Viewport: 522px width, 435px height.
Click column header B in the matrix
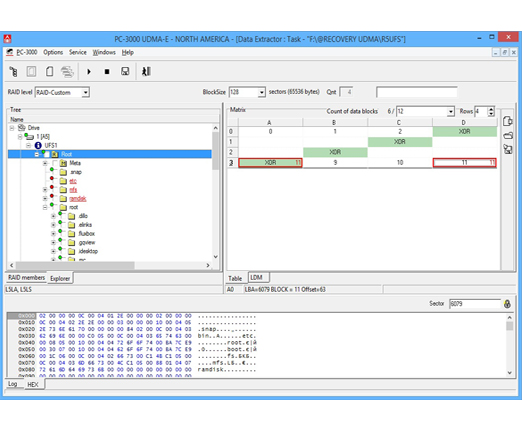point(334,123)
